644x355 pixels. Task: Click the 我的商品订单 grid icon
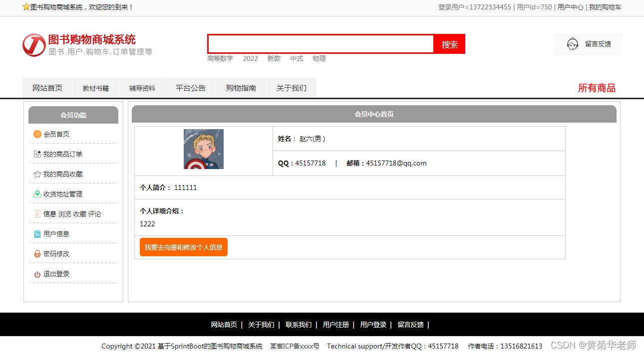(37, 154)
